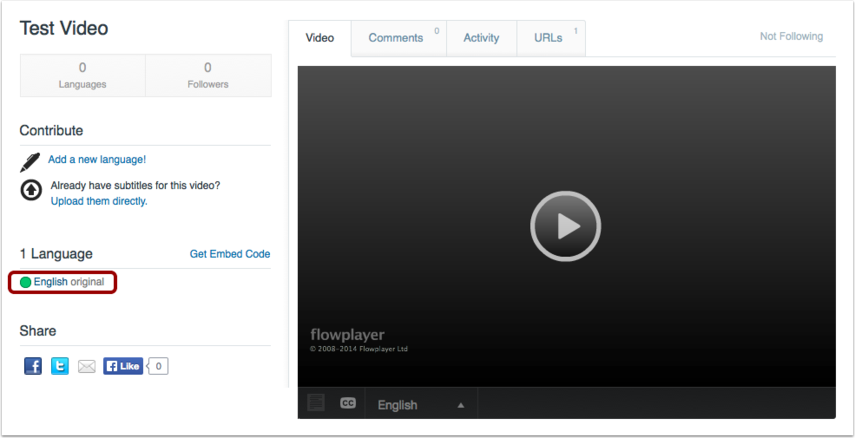Image resolution: width=855 pixels, height=438 pixels.
Task: Open the Activity tab
Action: pyautogui.click(x=481, y=38)
